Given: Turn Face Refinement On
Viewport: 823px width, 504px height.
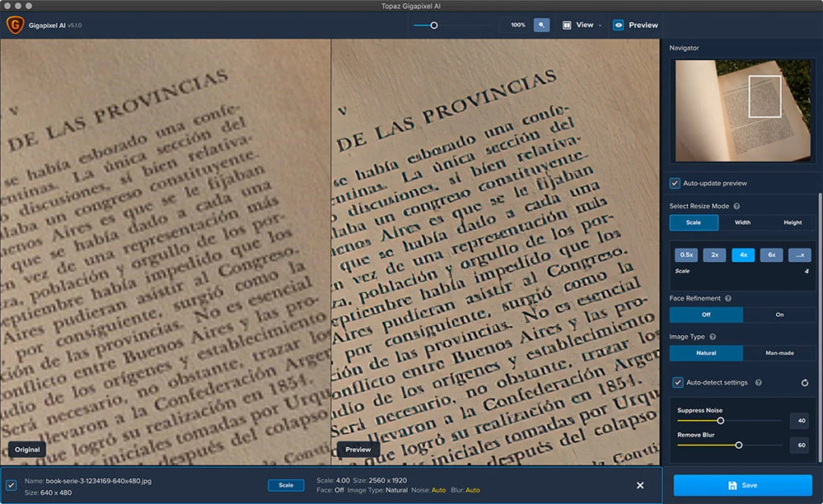Looking at the screenshot, I should pyautogui.click(x=779, y=315).
